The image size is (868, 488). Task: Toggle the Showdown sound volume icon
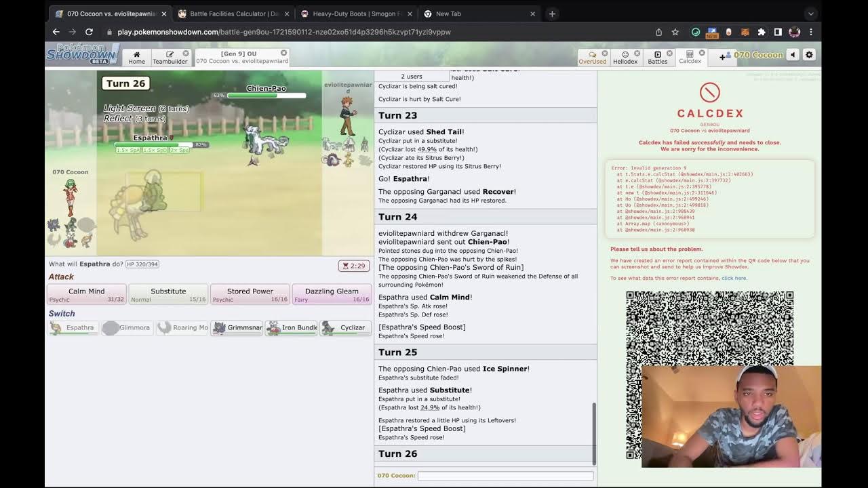[x=793, y=55]
